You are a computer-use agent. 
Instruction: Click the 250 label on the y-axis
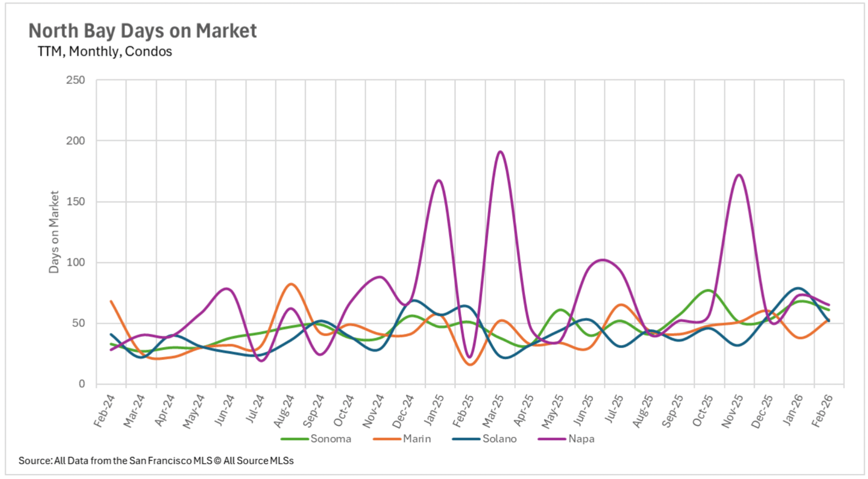(75, 80)
